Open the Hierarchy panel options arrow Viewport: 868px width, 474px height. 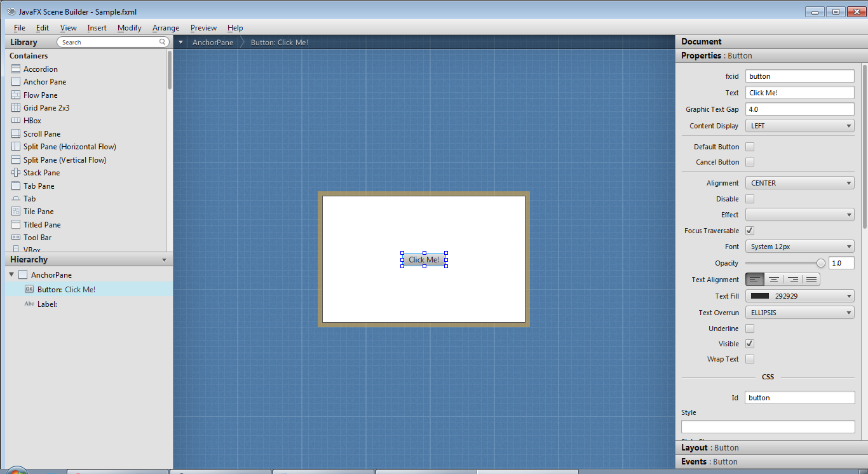tap(164, 260)
